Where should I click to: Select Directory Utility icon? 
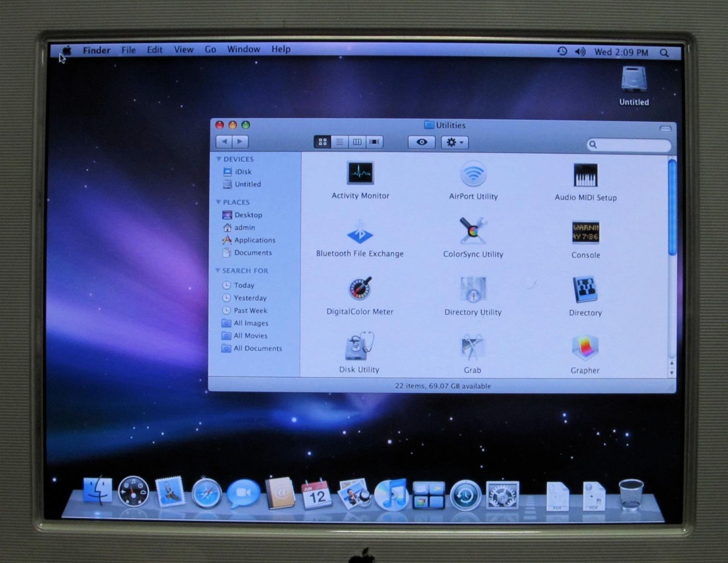tap(473, 290)
